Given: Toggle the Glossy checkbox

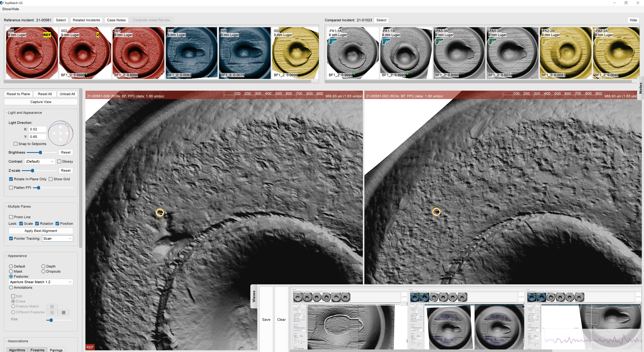Looking at the screenshot, I should coord(59,161).
